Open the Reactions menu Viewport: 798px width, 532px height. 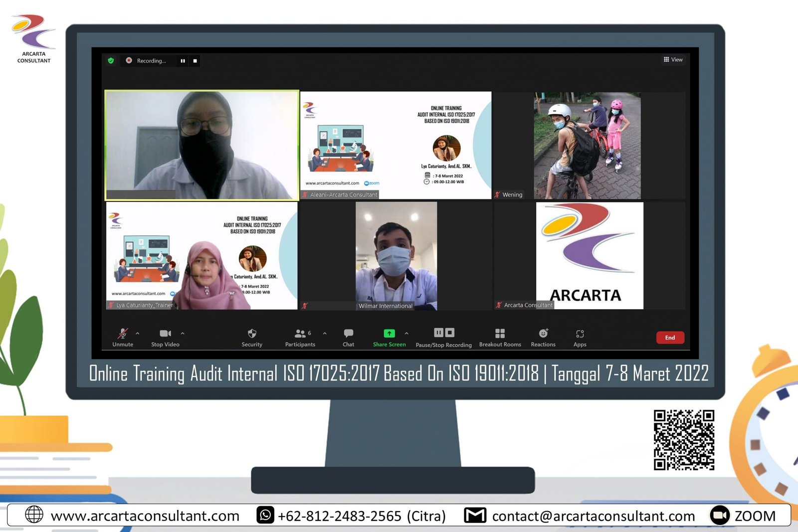[x=543, y=334]
